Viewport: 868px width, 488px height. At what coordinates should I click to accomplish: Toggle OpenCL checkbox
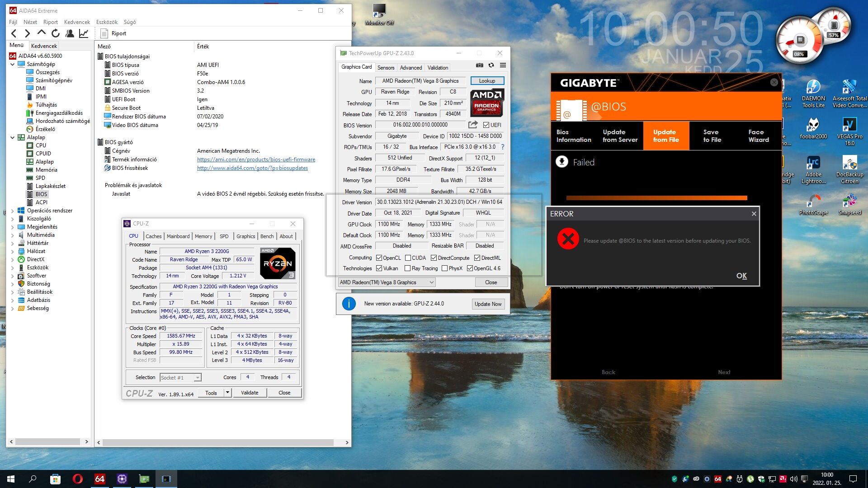pos(379,258)
